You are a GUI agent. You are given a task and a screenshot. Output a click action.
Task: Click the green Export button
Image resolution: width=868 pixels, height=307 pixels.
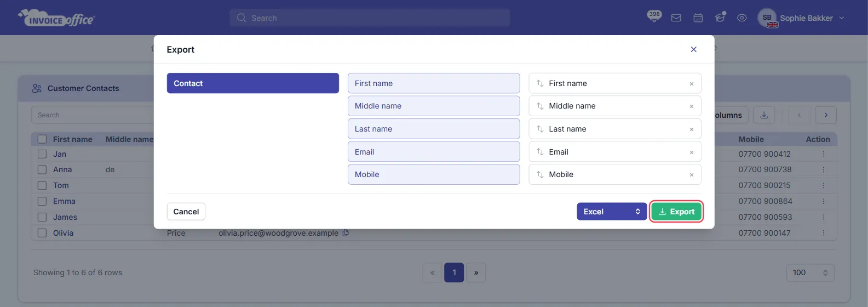point(676,212)
